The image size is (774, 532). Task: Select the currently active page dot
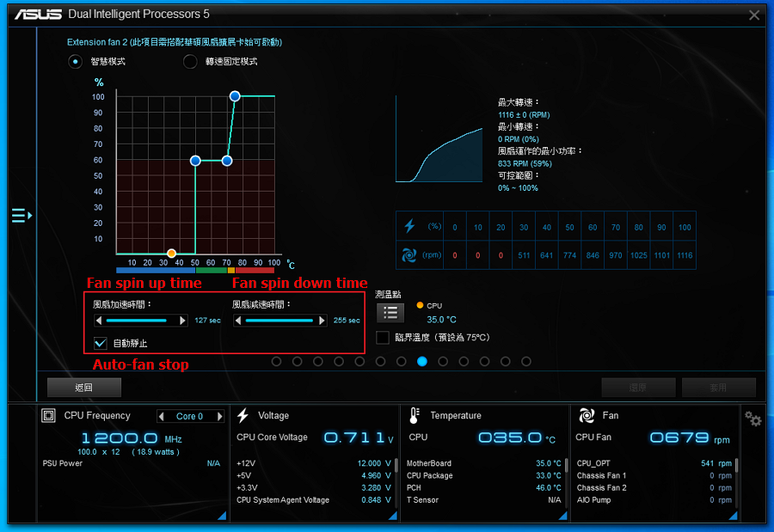click(422, 362)
